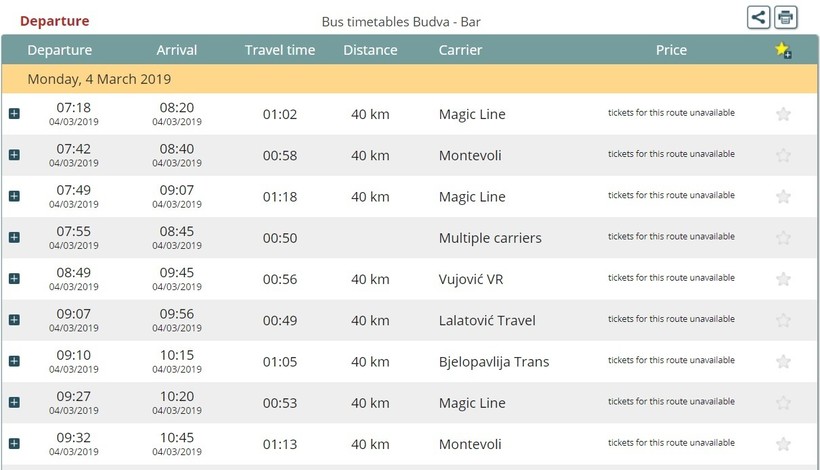Image resolution: width=820 pixels, height=470 pixels.
Task: Click the add-to-favorites star in the header
Action: [783, 51]
